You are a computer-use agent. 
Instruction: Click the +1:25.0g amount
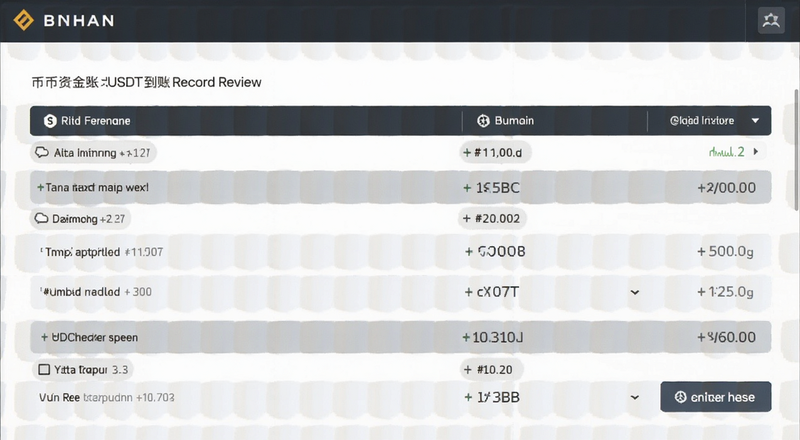725,292
